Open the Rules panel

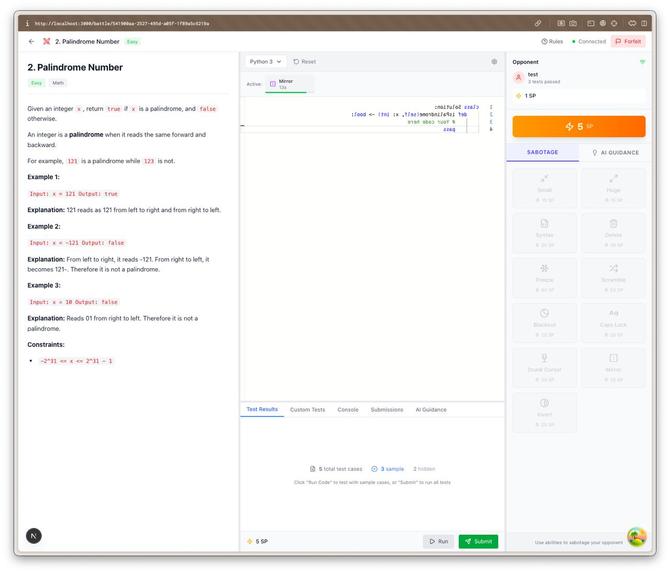[552, 41]
